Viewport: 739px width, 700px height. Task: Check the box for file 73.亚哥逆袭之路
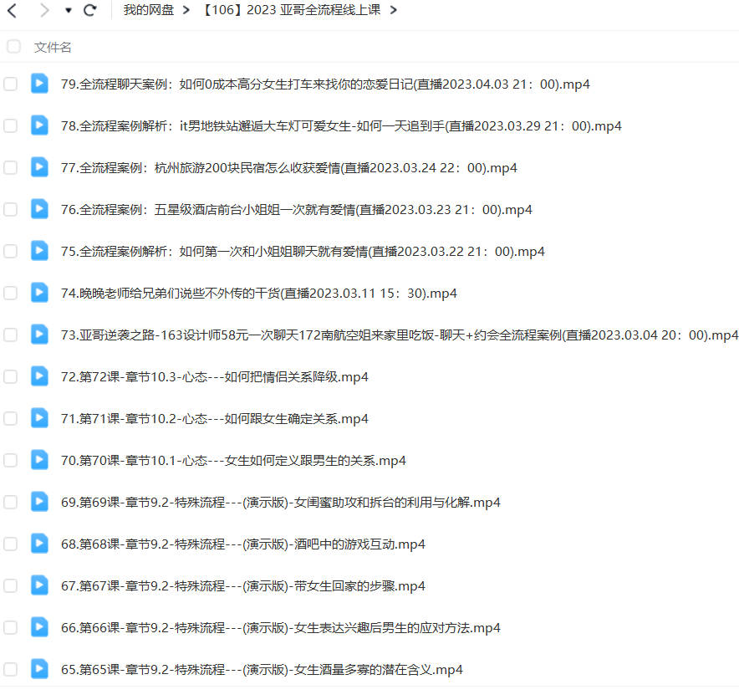(x=10, y=335)
